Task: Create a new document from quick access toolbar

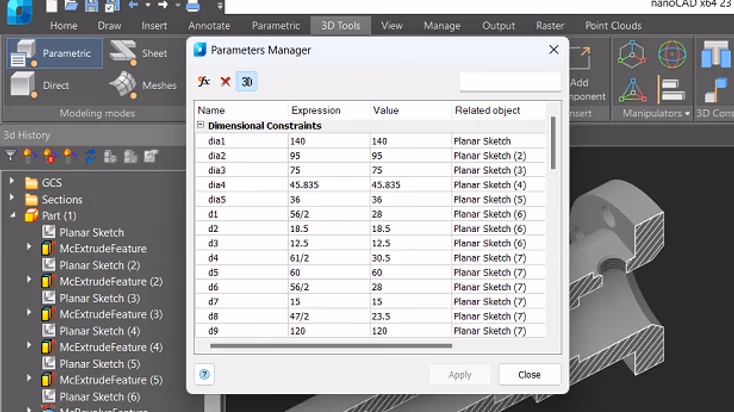Action: [51, 6]
